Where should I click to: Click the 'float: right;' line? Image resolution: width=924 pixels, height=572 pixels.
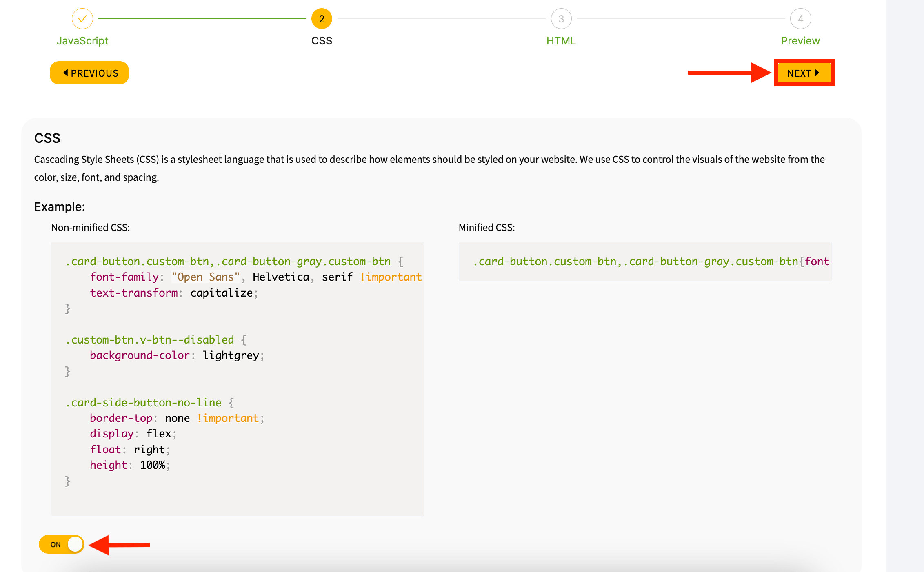(x=130, y=450)
